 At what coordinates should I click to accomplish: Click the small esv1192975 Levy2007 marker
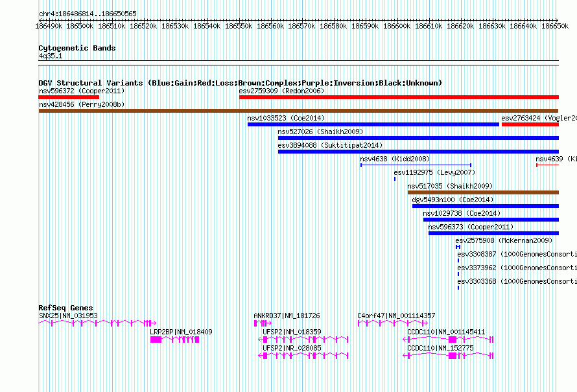(395, 179)
